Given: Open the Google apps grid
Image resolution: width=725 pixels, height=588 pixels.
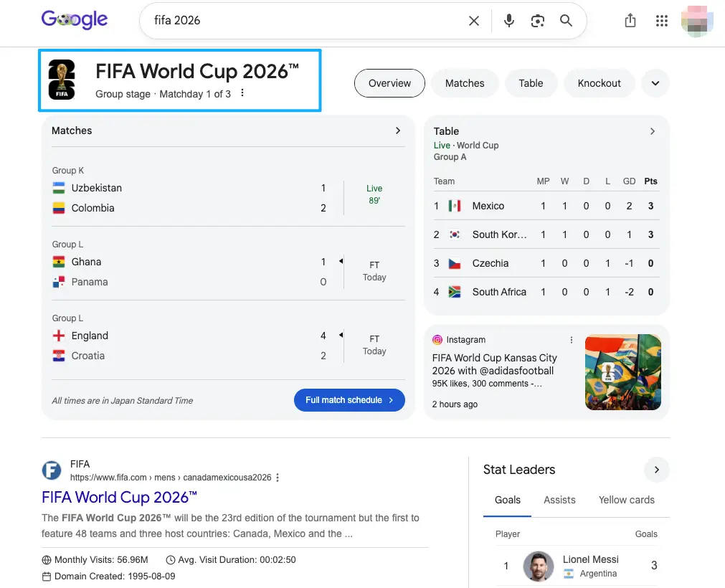Looking at the screenshot, I should tap(662, 21).
